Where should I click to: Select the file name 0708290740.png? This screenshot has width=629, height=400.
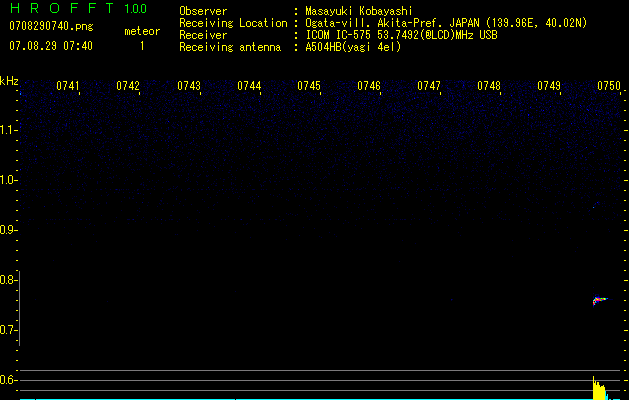click(x=51, y=26)
